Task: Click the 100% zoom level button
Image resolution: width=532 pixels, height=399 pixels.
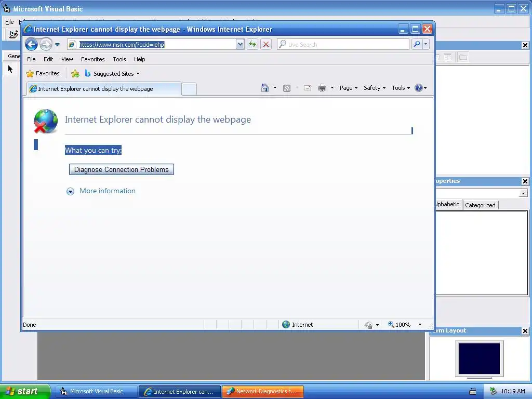Action: coord(400,325)
